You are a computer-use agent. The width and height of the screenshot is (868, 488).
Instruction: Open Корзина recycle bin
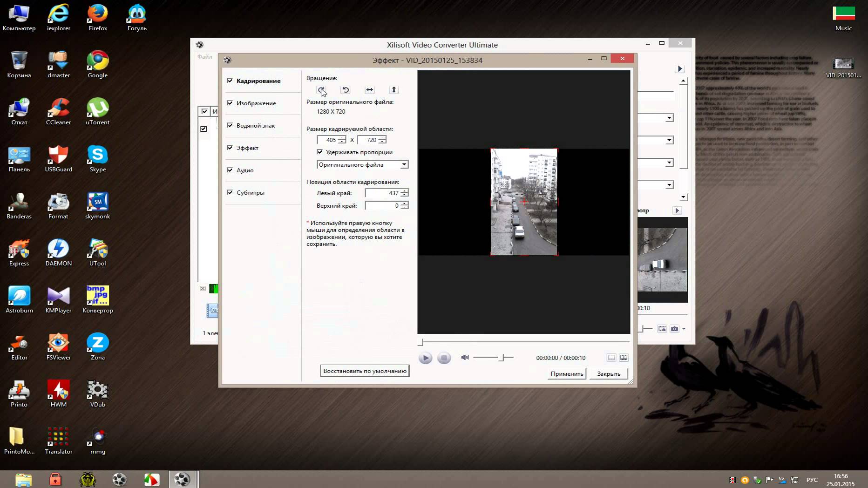[19, 65]
